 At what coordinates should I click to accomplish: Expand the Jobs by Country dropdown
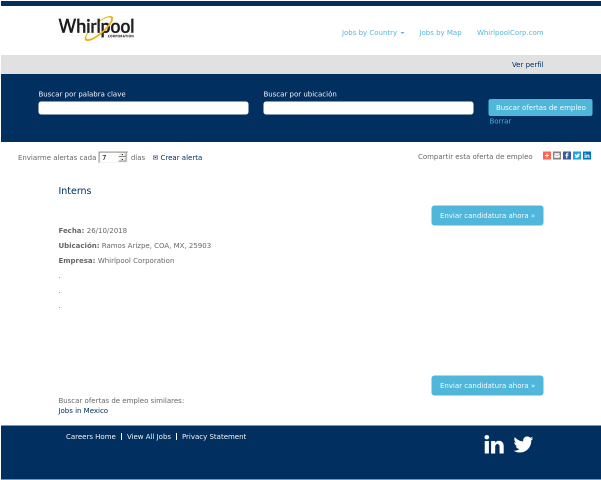pos(372,33)
